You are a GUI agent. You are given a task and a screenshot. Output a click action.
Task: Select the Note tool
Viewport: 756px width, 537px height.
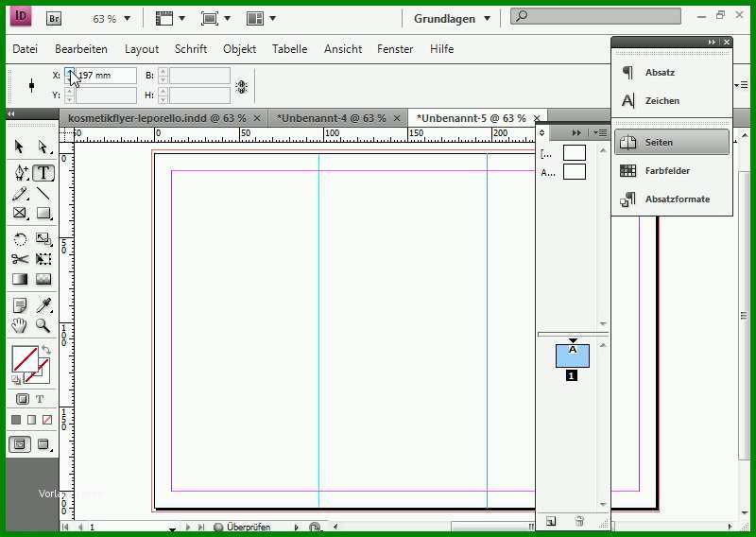[20, 305]
